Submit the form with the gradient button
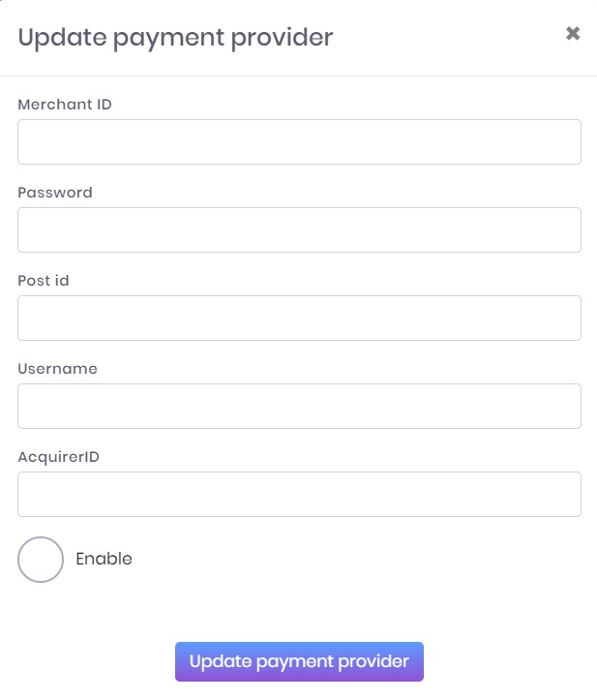This screenshot has height=700, width=597. [299, 661]
